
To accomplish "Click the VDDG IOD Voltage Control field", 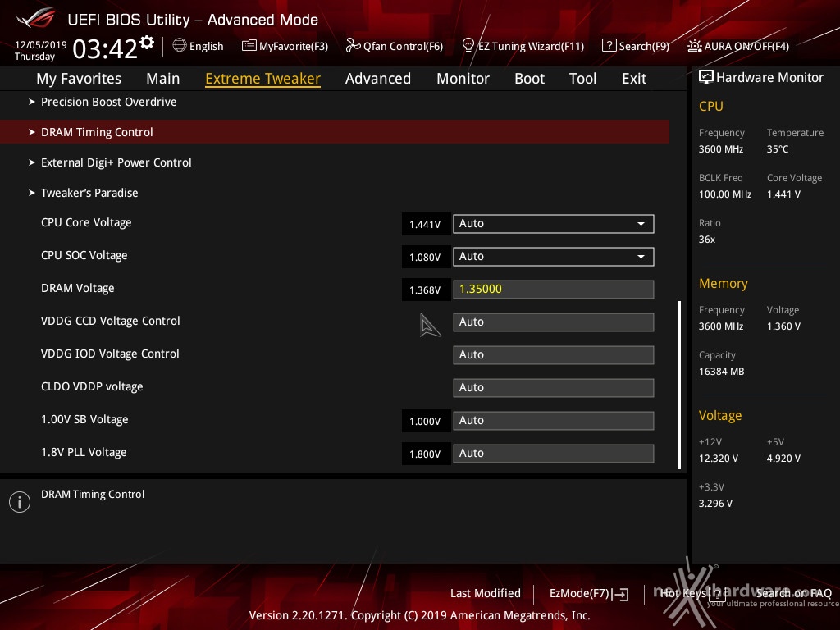I will [x=554, y=354].
